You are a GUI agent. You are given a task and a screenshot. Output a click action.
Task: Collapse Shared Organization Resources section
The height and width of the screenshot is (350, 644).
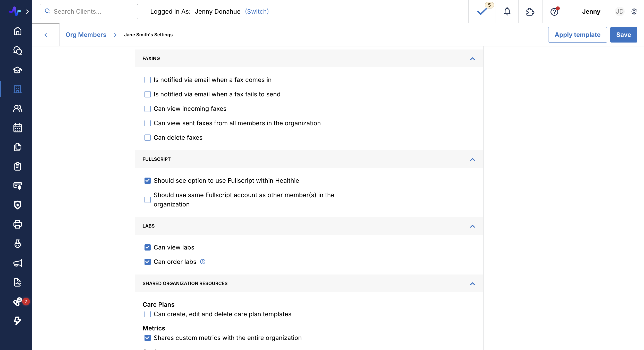(472, 284)
